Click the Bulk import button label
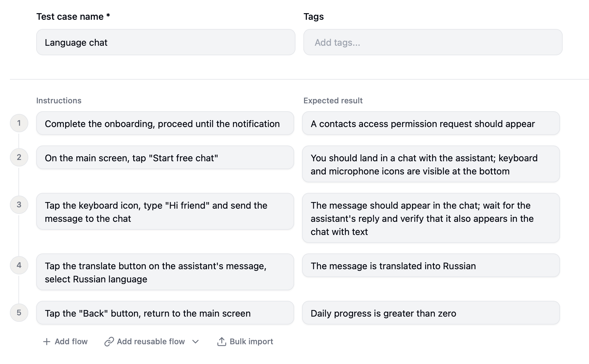This screenshot has height=364, width=589. coord(251,342)
